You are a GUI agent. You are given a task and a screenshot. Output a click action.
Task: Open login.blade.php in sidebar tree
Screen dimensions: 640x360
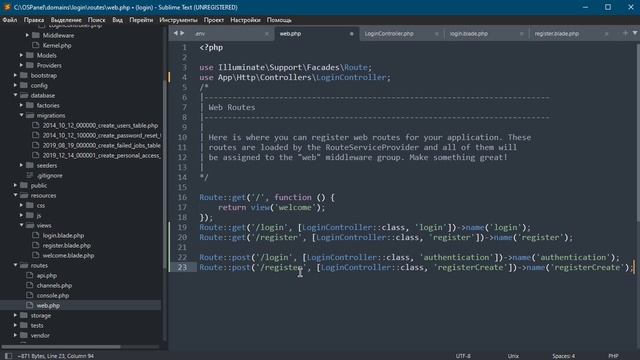coord(63,236)
